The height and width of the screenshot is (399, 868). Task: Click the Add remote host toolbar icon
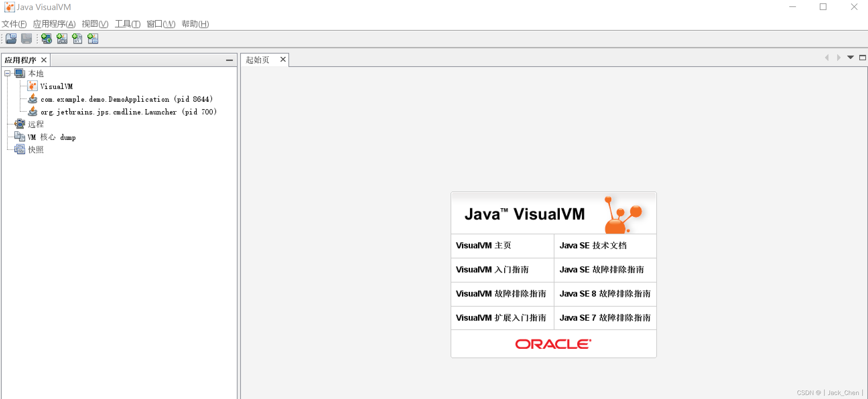click(47, 39)
